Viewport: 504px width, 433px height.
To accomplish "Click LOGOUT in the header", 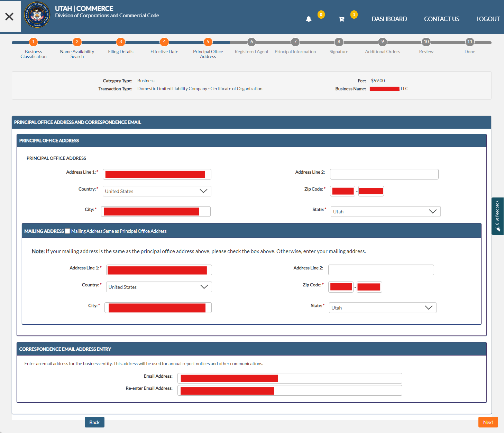I will [488, 19].
